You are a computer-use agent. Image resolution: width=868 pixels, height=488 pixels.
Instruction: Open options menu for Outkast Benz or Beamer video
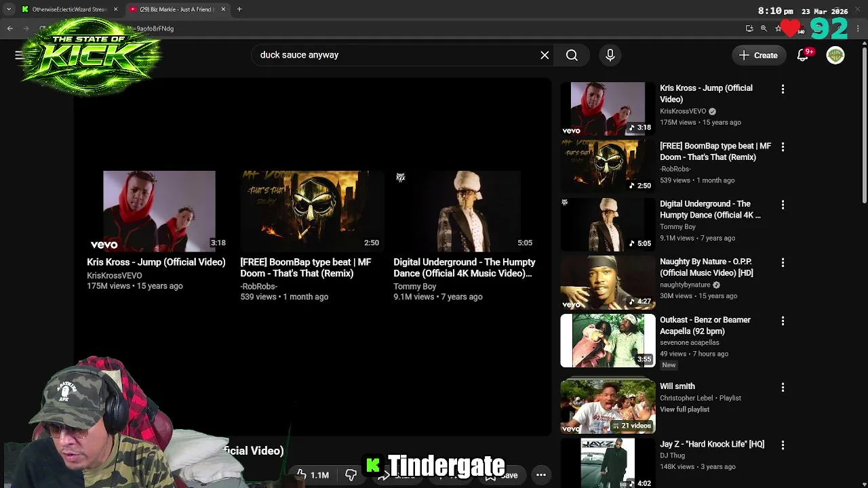coord(783,321)
